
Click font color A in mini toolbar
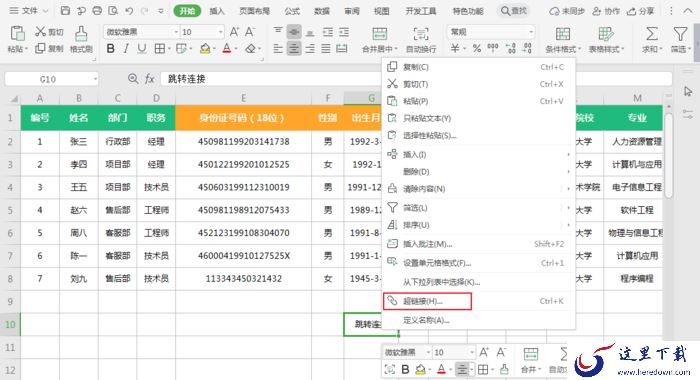point(442,369)
